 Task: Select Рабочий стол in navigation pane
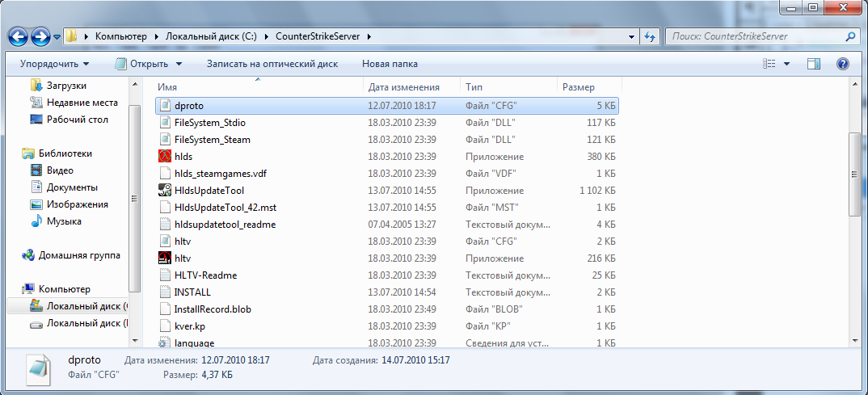click(78, 120)
